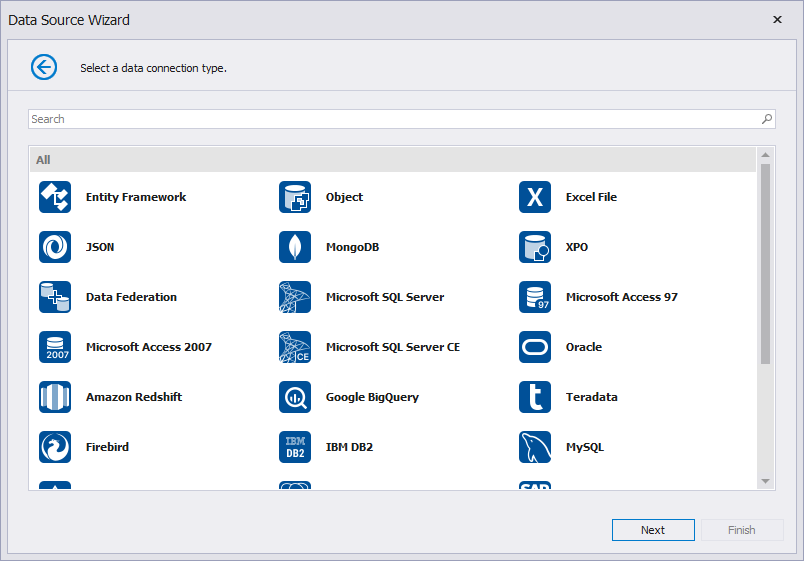Select the Entity Framework icon
The width and height of the screenshot is (804, 561).
tap(55, 197)
